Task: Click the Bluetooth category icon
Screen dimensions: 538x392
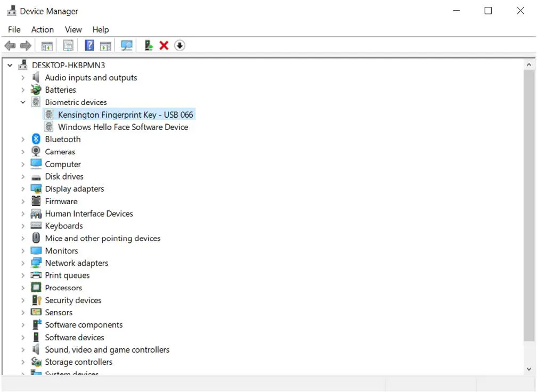Action: pos(36,139)
